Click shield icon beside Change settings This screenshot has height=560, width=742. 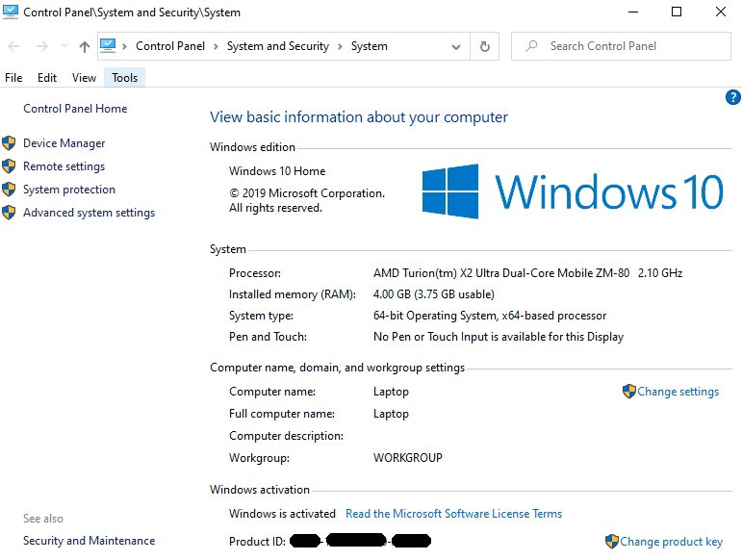628,392
